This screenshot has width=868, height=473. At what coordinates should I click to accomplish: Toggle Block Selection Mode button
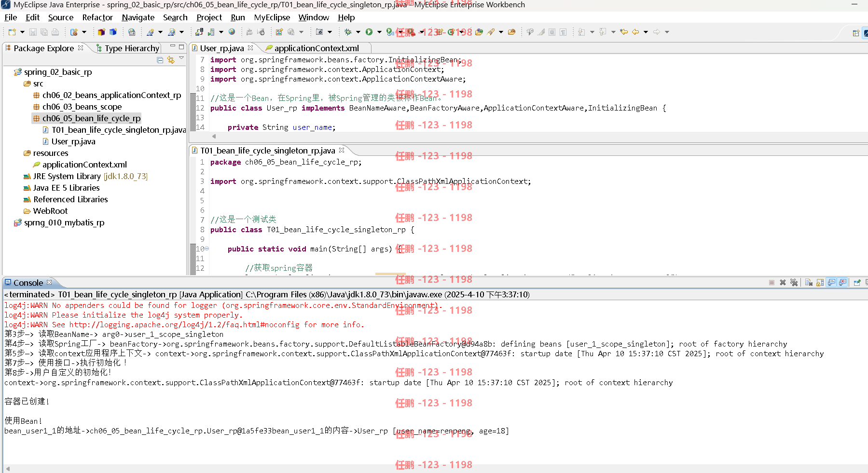pyautogui.click(x=552, y=32)
